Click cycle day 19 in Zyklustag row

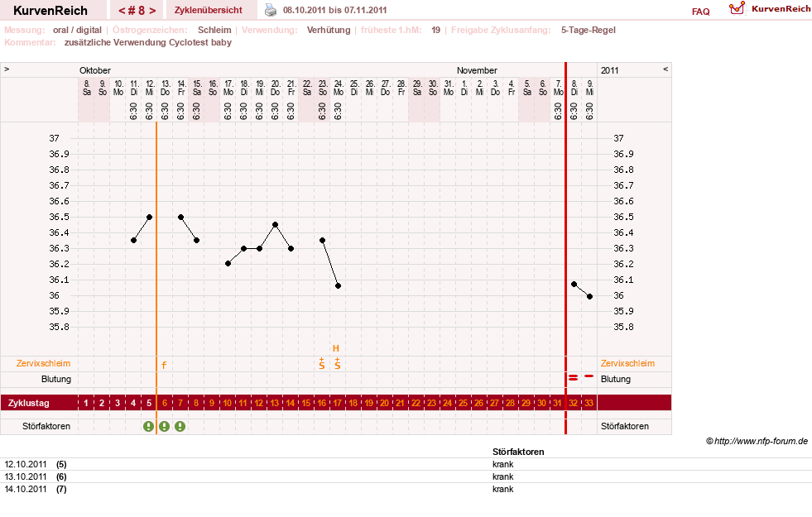tap(368, 403)
